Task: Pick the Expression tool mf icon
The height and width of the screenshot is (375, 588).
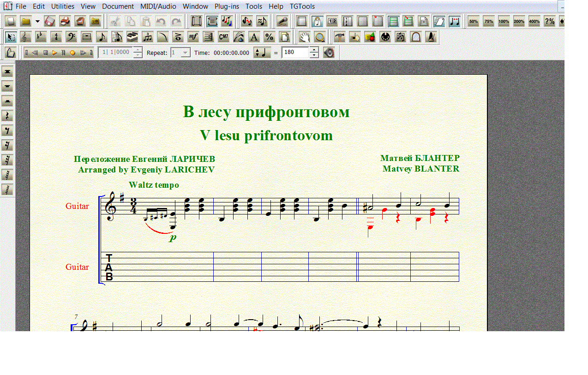Action: point(193,37)
